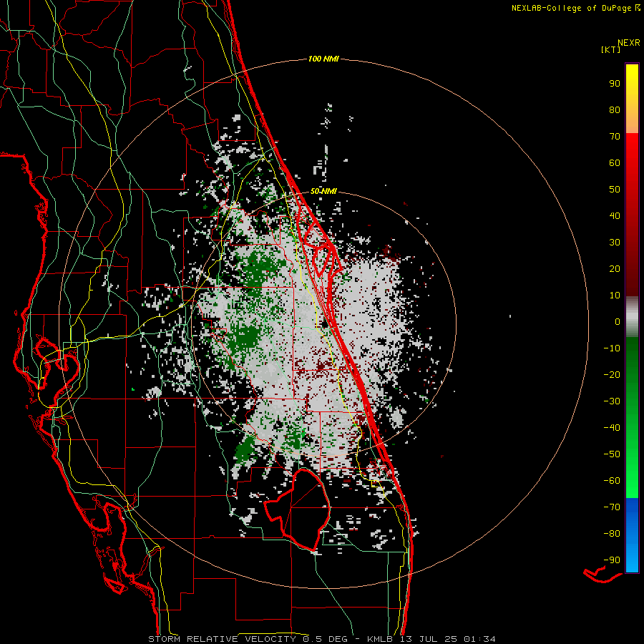Click the positive 90 kt scale value
The width and height of the screenshot is (644, 644).
pyautogui.click(x=615, y=84)
